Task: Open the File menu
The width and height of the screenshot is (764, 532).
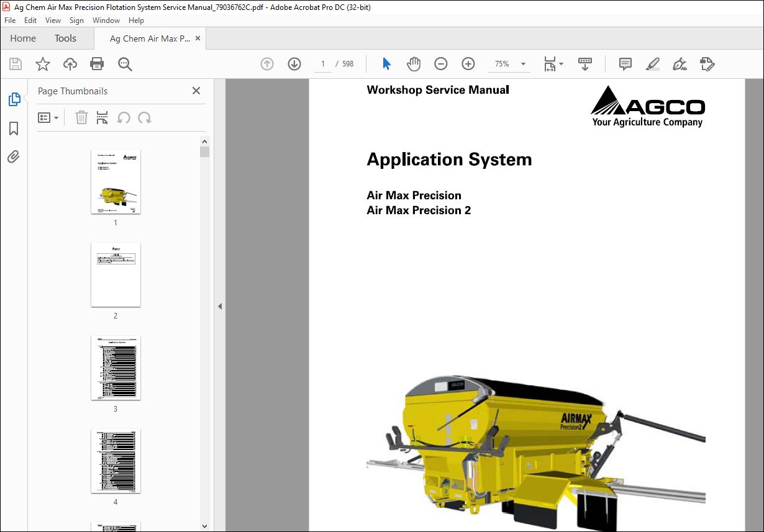Action: 10,20
